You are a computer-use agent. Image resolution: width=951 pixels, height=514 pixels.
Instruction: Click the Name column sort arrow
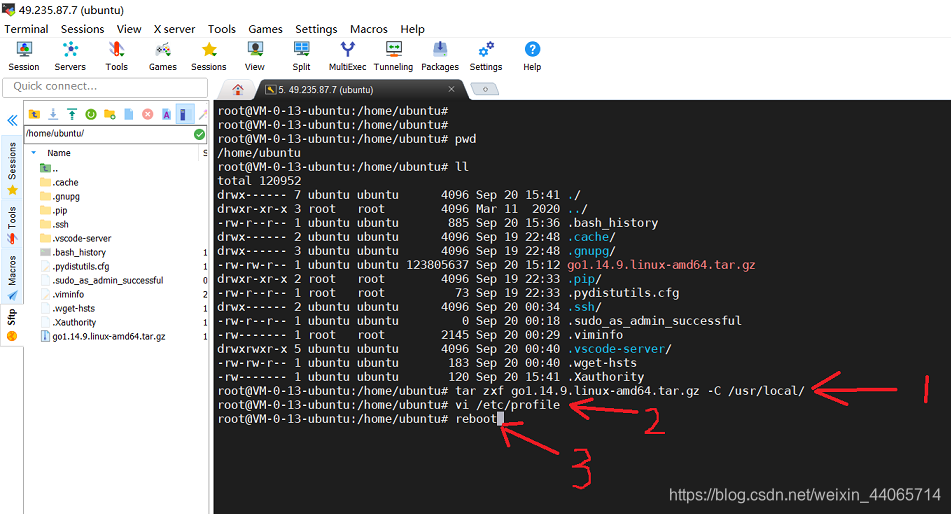[x=34, y=153]
